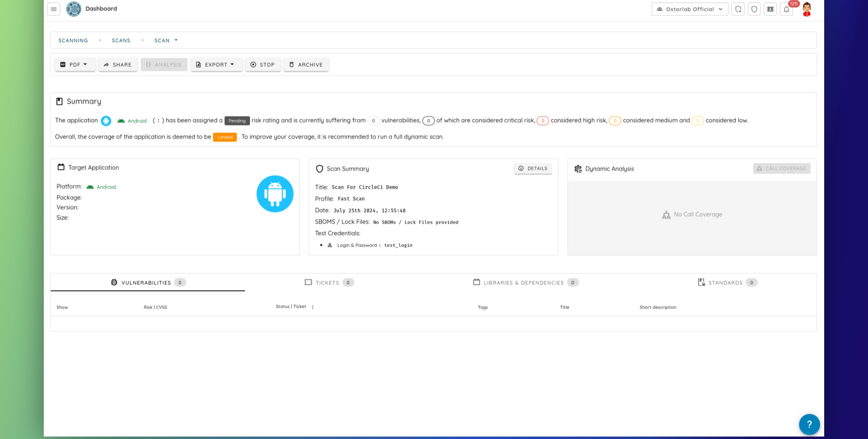Open the notifications bell icon
This screenshot has height=439, width=868.
[x=787, y=9]
